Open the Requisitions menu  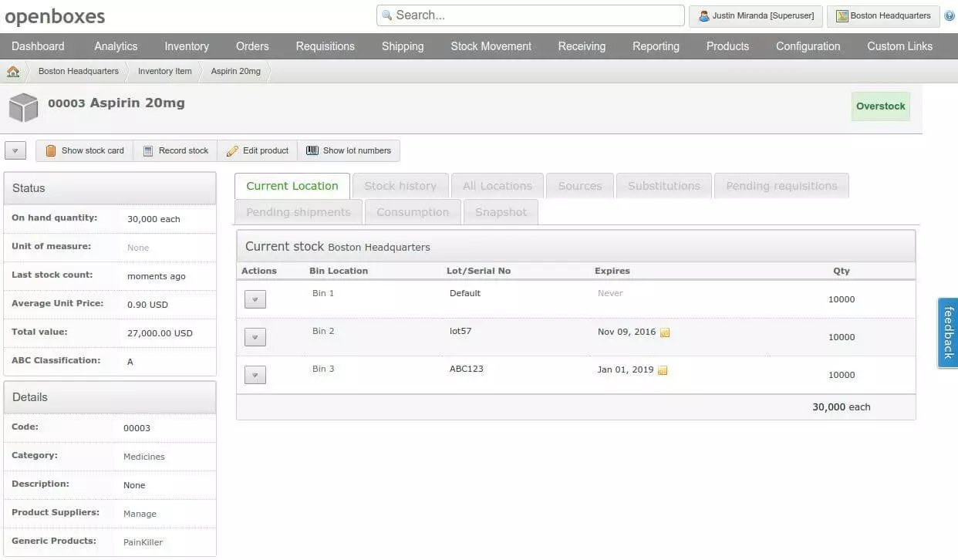326,46
